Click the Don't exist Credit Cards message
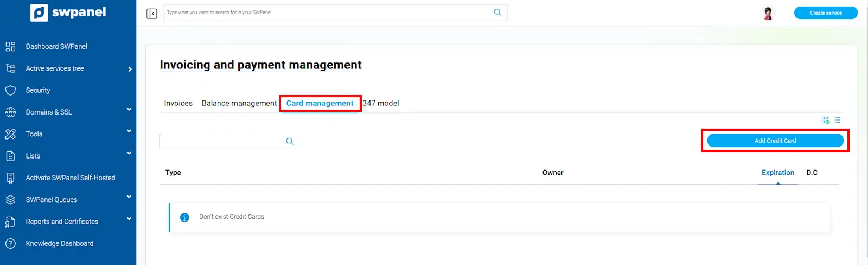This screenshot has height=265, width=868. pyautogui.click(x=232, y=217)
